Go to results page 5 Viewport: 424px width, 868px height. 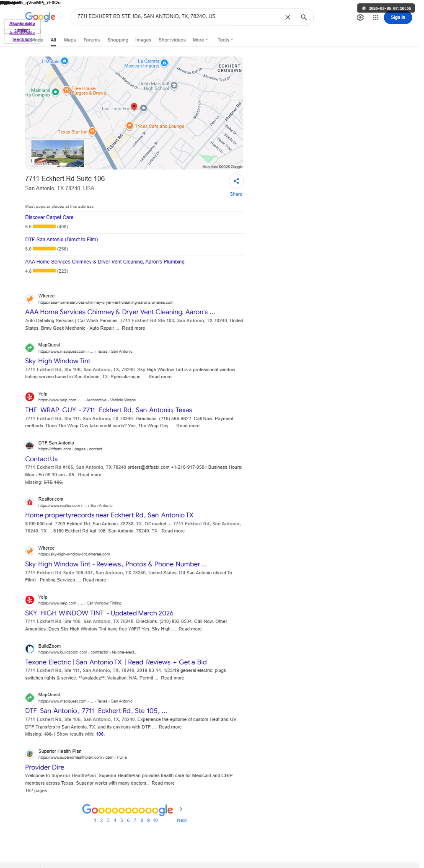click(122, 820)
